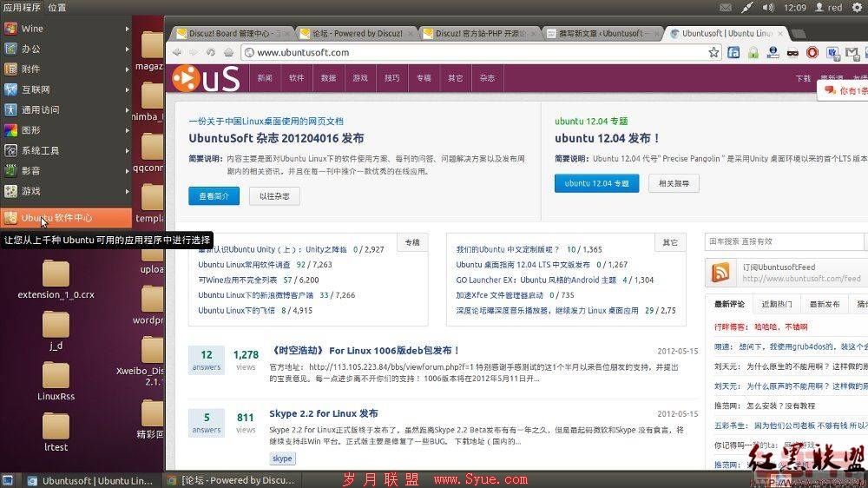The image size is (868, 488).
Task: Reload the current page
Action: (x=210, y=52)
